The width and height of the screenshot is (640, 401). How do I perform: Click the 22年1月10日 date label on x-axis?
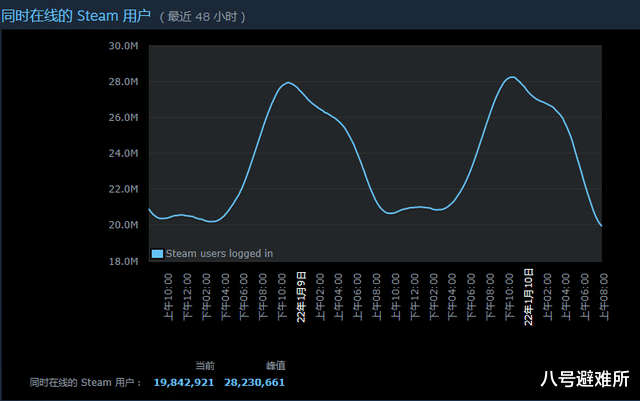[528, 297]
